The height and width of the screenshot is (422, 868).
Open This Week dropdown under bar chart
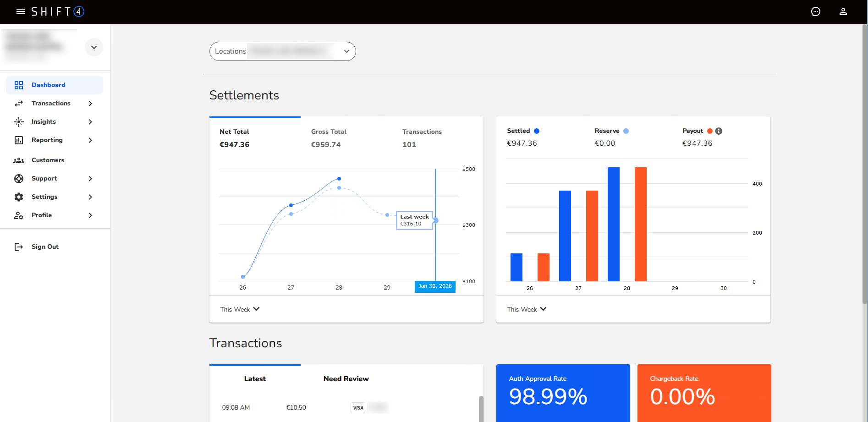point(527,309)
